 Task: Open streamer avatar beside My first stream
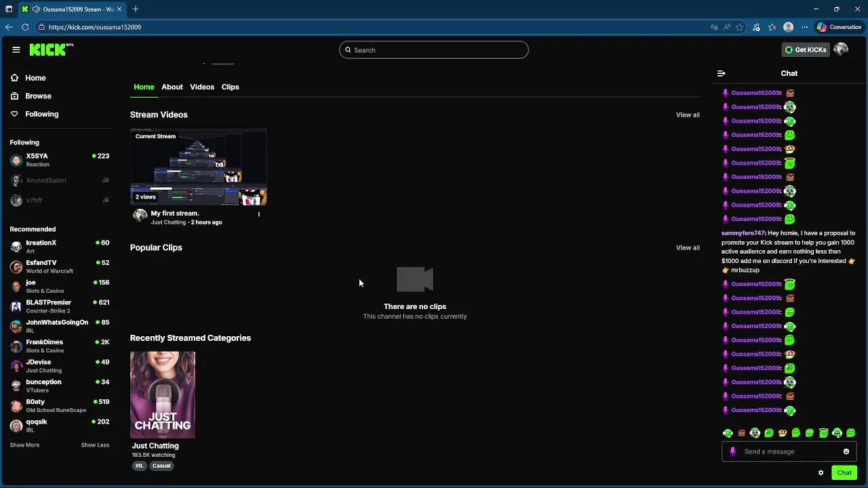pos(140,216)
